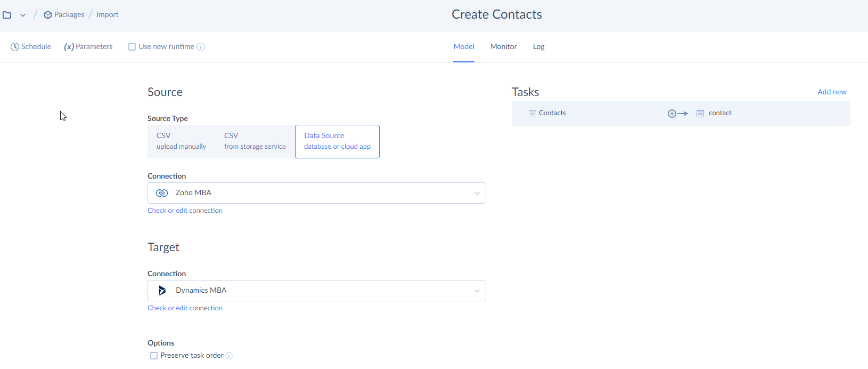
Task: Expand the folder dropdown chevron
Action: pyautogui.click(x=23, y=15)
